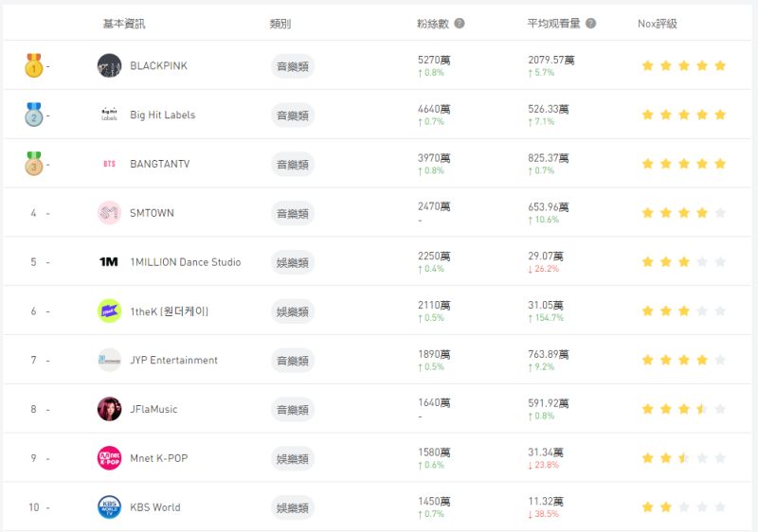
Task: Click the Mnet K-POP logo icon
Action: (x=109, y=458)
